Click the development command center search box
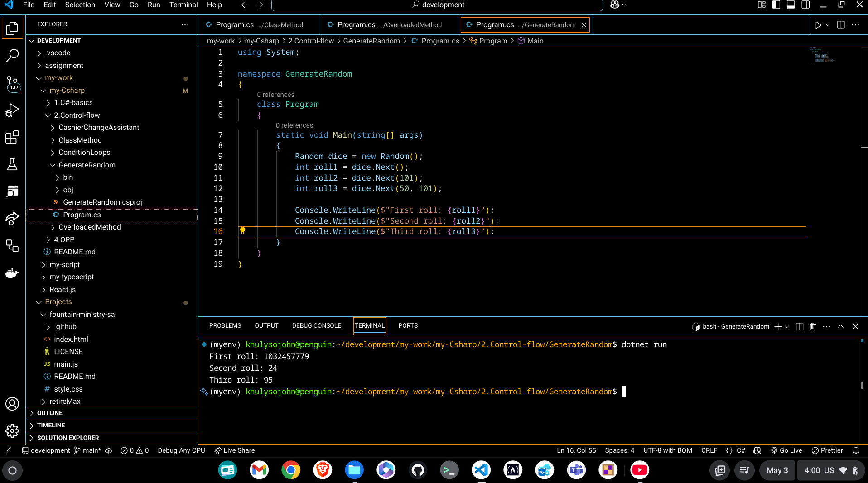Viewport: 868px width, 483px height. point(437,5)
